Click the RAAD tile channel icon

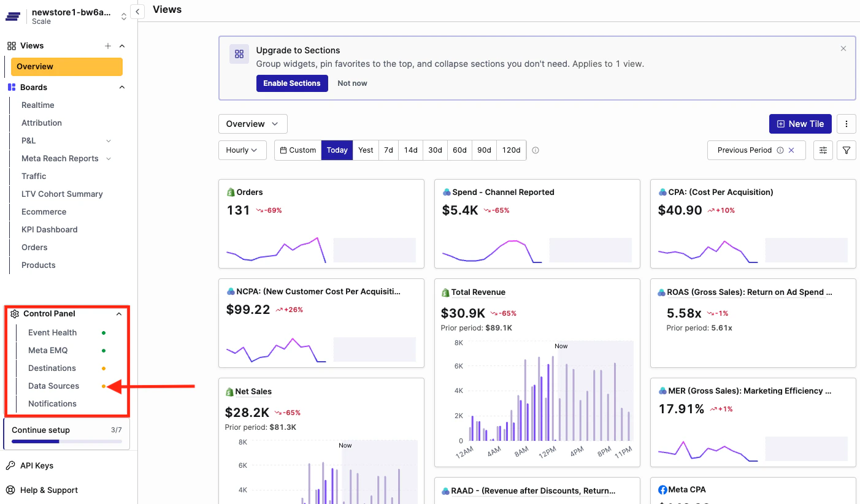pyautogui.click(x=446, y=491)
